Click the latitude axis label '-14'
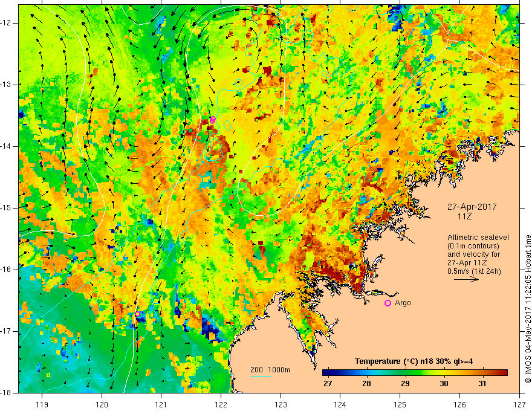 (6, 146)
